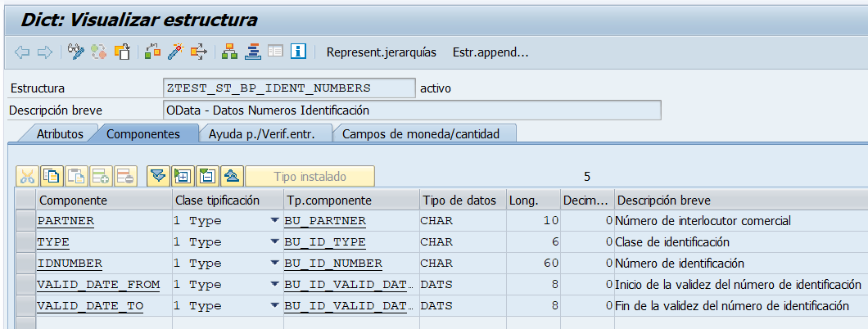Click the Represent.jerarquías button
Viewport: 868px width, 329px height.
point(381,52)
